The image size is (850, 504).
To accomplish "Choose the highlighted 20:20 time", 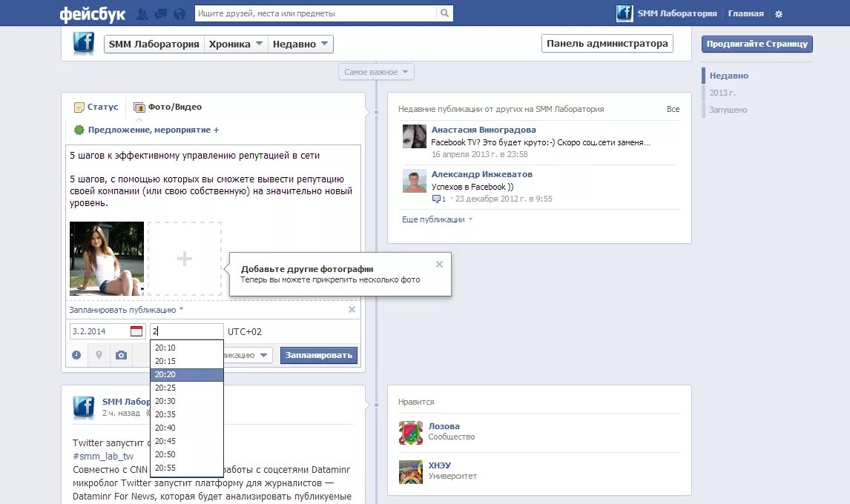I will (x=186, y=374).
